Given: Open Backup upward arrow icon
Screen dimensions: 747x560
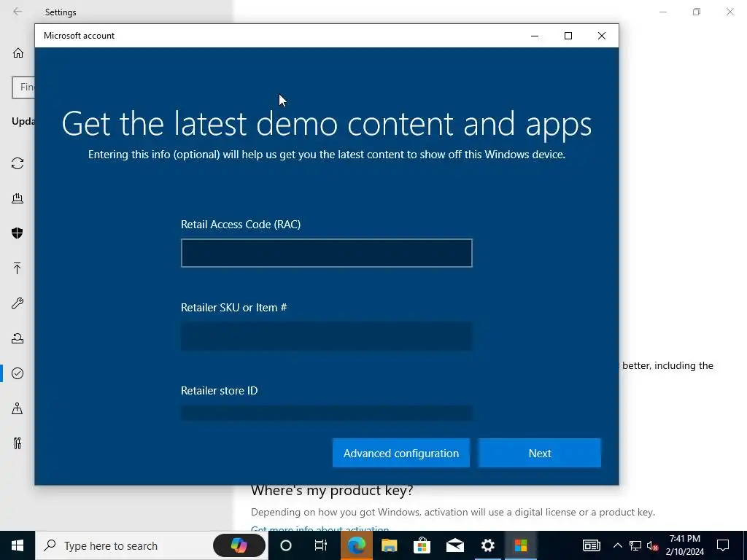Looking at the screenshot, I should point(18,268).
